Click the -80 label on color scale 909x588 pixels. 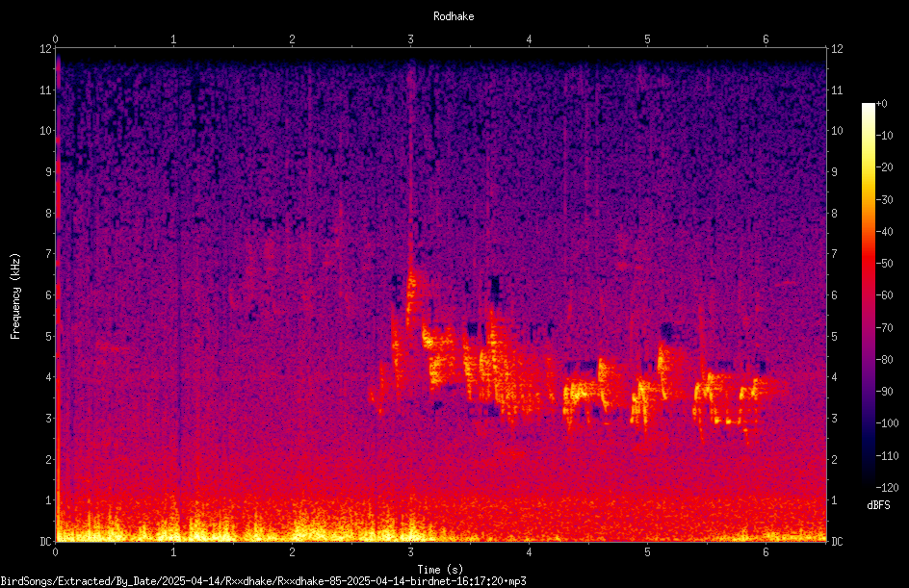point(885,359)
